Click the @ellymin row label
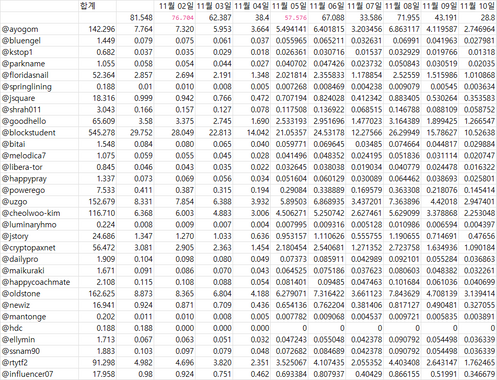The height and width of the screenshot is (380, 497). coord(18,340)
